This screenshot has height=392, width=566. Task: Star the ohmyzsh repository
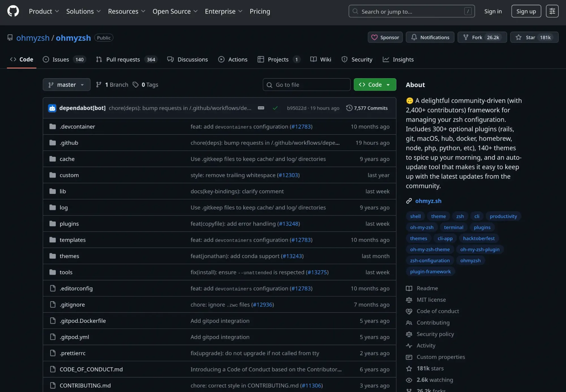click(534, 37)
